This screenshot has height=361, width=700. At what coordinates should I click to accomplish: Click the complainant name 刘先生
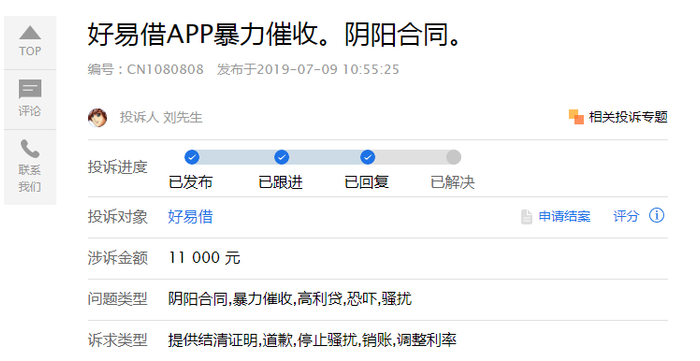coord(183,117)
